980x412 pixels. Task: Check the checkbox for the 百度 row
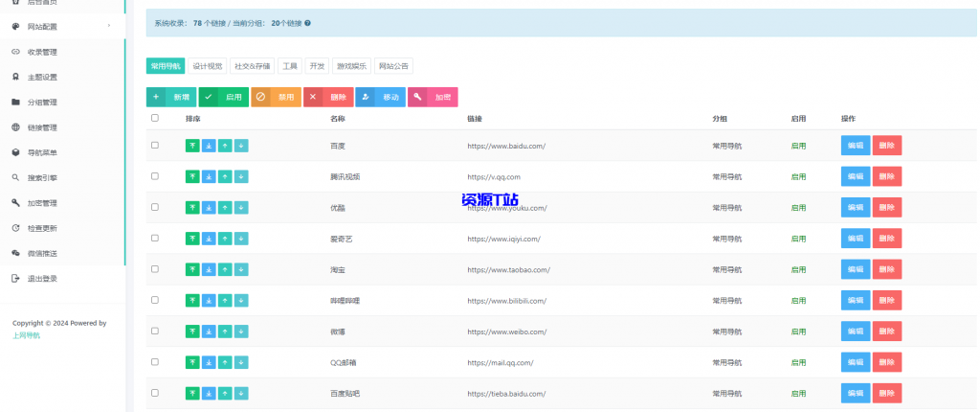[155, 146]
